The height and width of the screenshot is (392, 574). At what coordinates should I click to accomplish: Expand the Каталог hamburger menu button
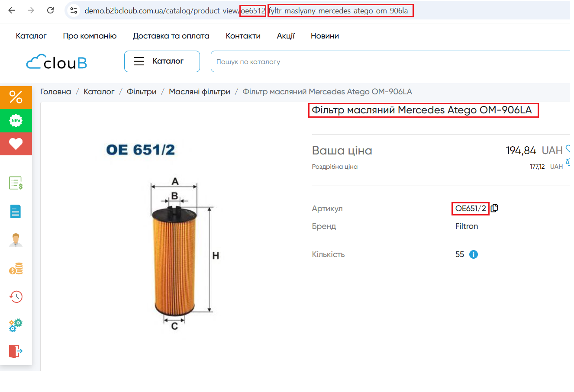162,61
